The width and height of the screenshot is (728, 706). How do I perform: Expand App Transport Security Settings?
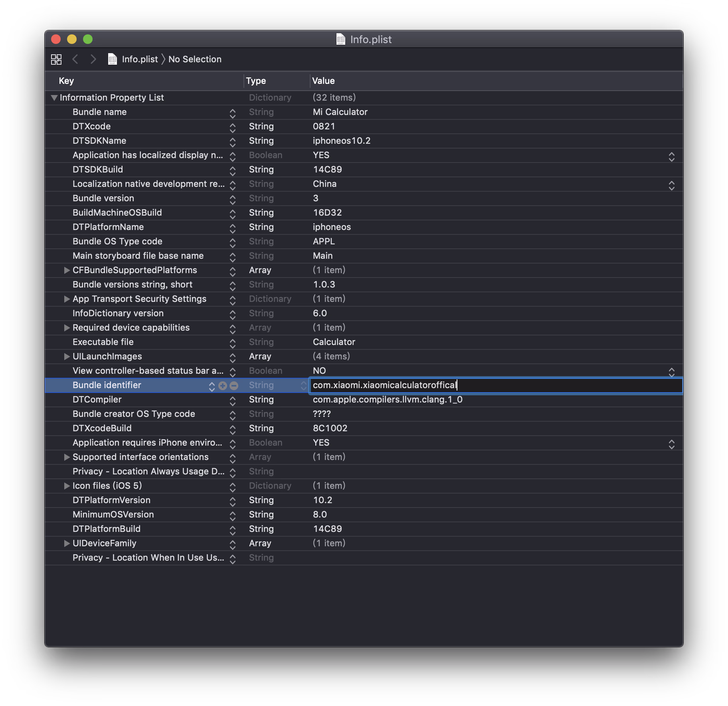click(x=67, y=299)
